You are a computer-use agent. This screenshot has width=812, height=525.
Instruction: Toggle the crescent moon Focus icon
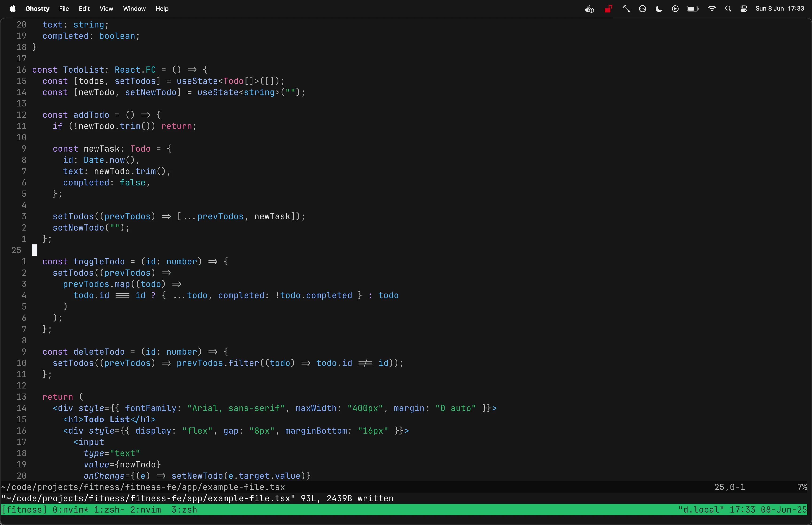[x=659, y=9]
